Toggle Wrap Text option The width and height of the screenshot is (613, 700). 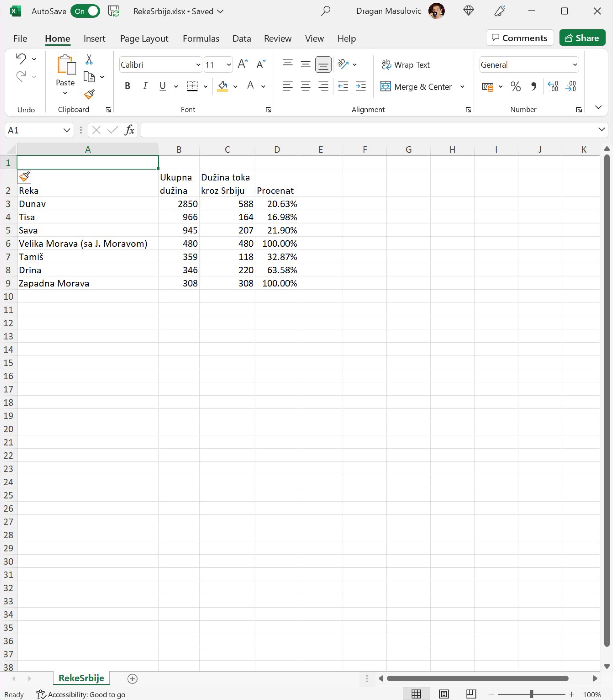(406, 65)
